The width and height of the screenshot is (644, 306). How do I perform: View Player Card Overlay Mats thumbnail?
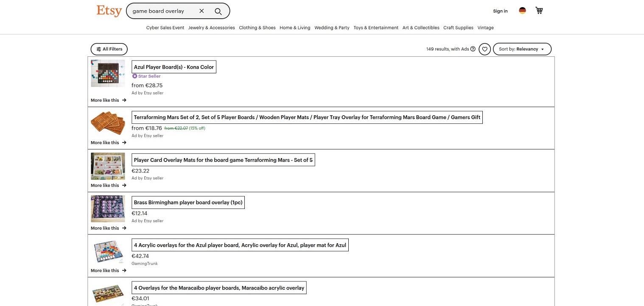point(108,166)
